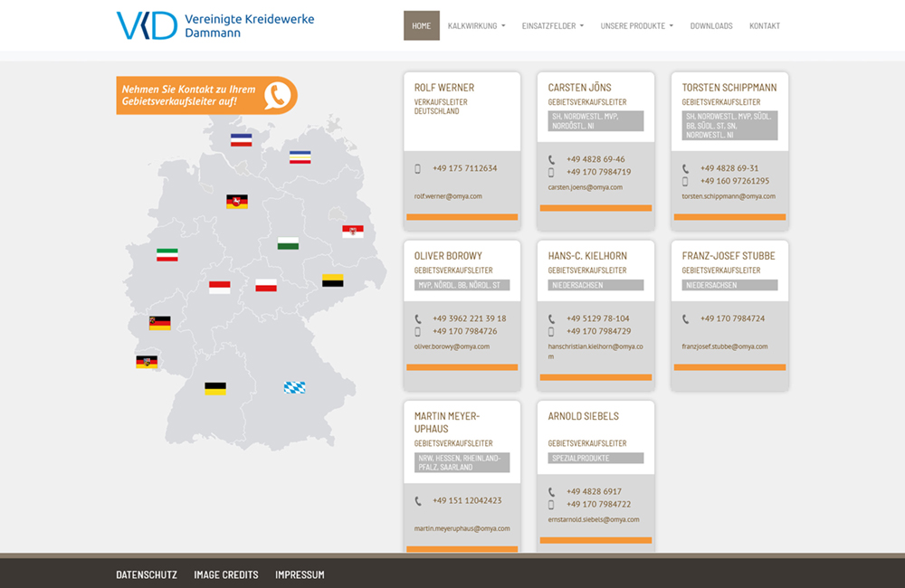
Task: Click the Brandenburg flag with the red eagle
Action: [353, 230]
